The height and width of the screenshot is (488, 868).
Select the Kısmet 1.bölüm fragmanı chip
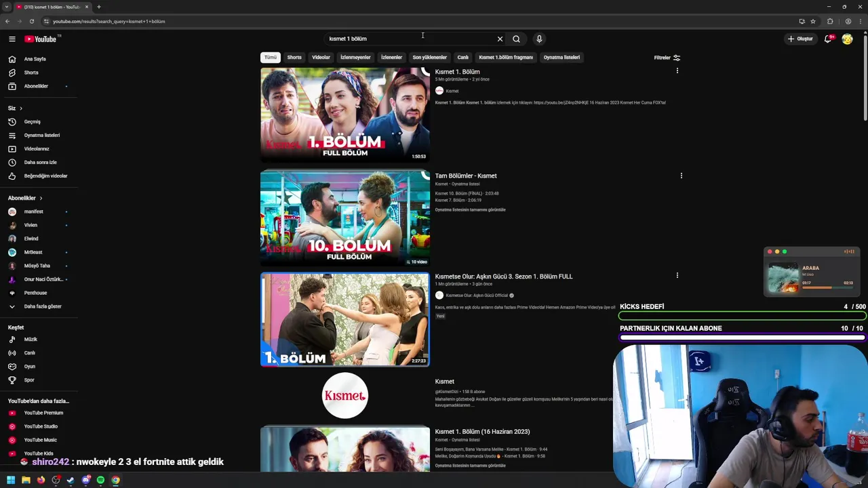[506, 58]
